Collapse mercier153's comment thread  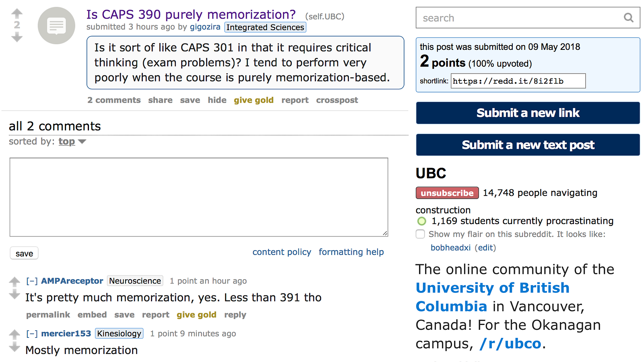tap(32, 334)
